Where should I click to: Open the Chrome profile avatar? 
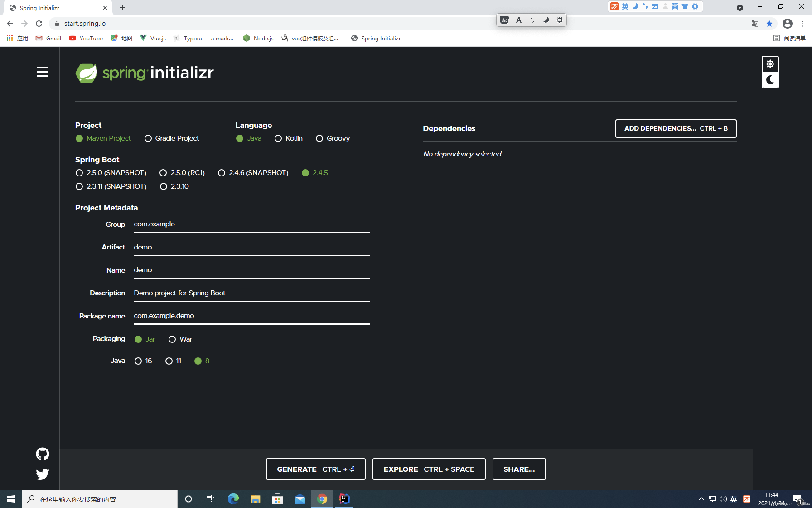[x=787, y=24]
